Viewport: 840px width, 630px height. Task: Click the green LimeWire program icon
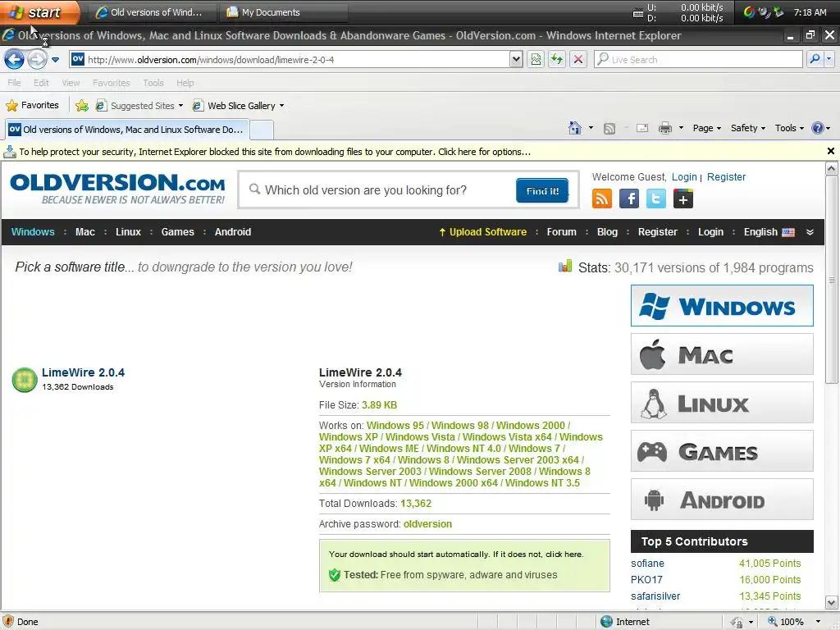click(x=24, y=380)
